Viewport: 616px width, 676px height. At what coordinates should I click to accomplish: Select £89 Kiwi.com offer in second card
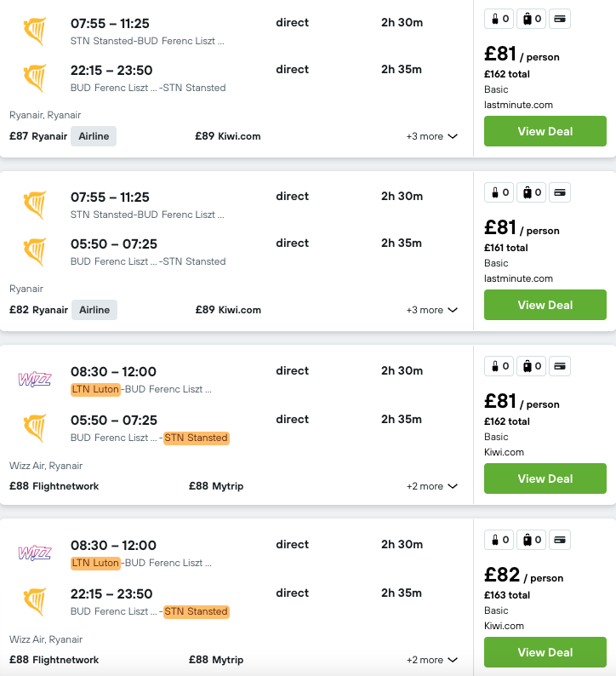pyautogui.click(x=228, y=310)
